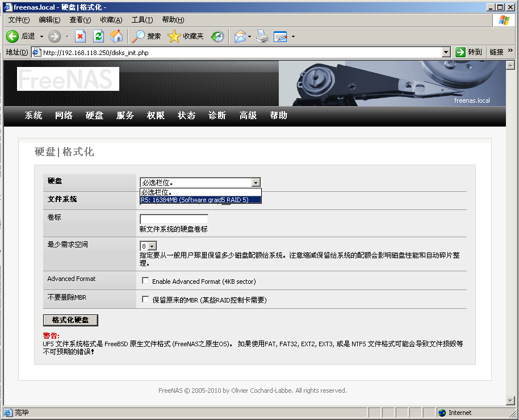Enable Advanced Format 4KB sector checkbox
This screenshot has width=519, height=420.
pos(145,280)
